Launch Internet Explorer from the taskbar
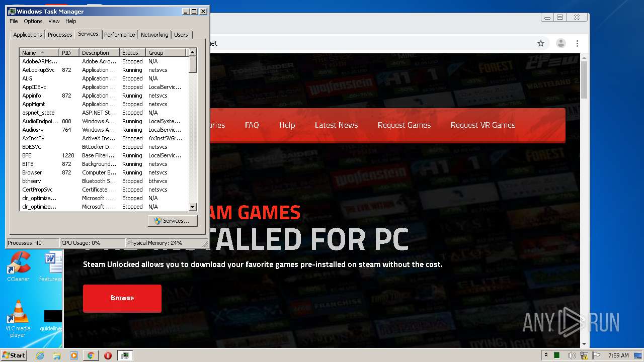 [40, 355]
